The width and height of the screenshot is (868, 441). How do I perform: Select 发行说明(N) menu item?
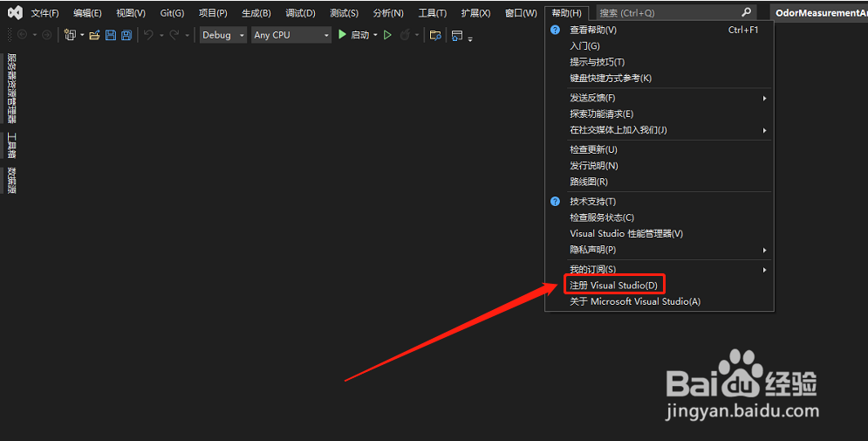coord(660,166)
